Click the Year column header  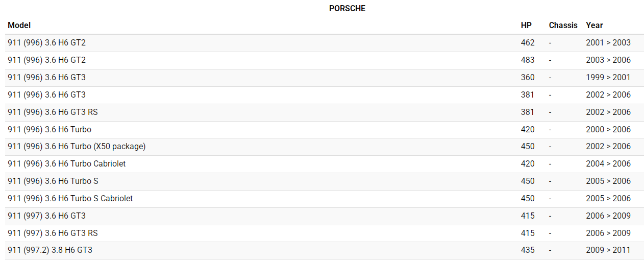(x=595, y=25)
